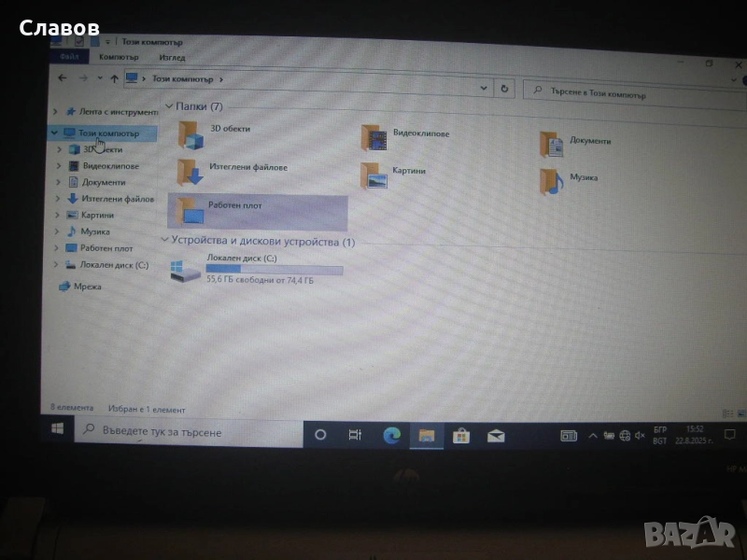
Task: Expand Лента с инструменти in sidebar
Action: tap(56, 112)
